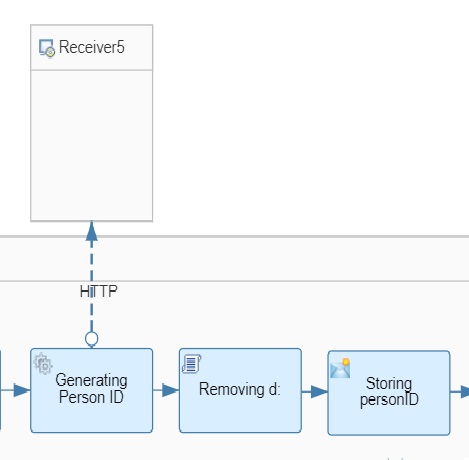469x460 pixels.
Task: Click arrow between Generating Person ID and Removing d:
Action: (x=166, y=390)
